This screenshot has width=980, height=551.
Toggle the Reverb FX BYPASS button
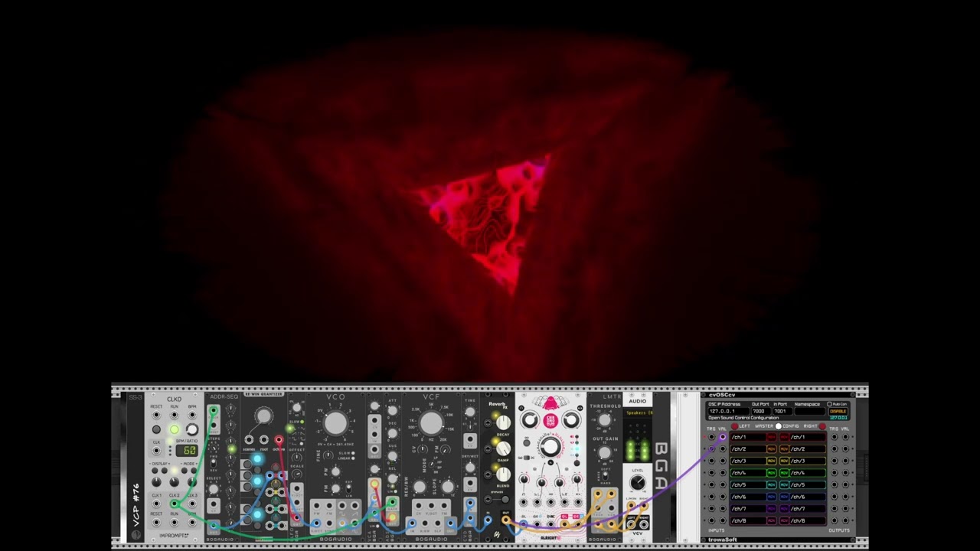pyautogui.click(x=505, y=499)
